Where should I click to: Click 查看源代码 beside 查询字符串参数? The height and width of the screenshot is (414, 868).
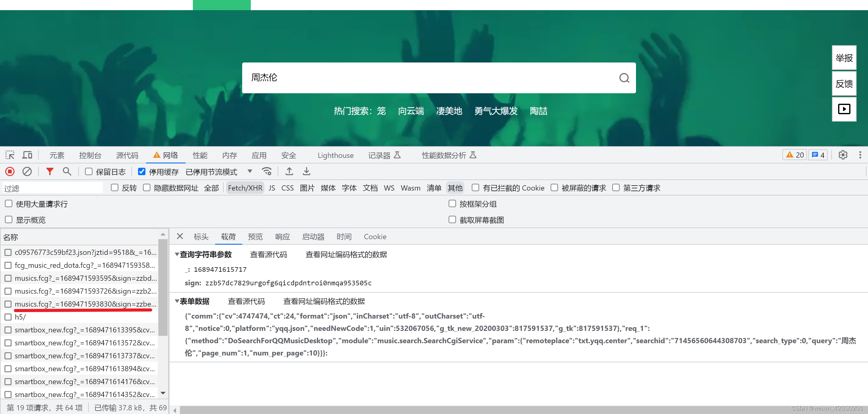tap(268, 255)
